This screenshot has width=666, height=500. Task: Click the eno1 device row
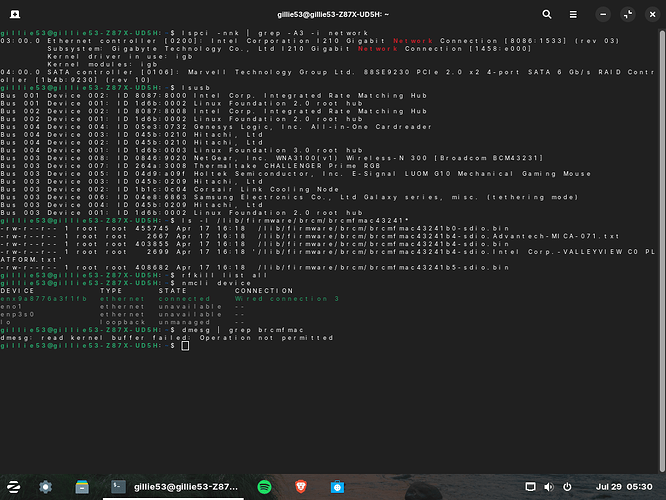(123, 307)
